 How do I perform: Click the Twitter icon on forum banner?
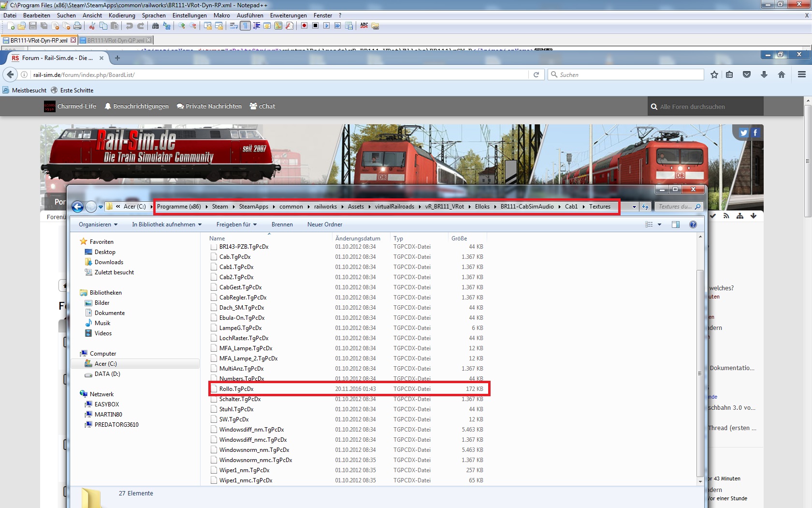[x=744, y=133]
